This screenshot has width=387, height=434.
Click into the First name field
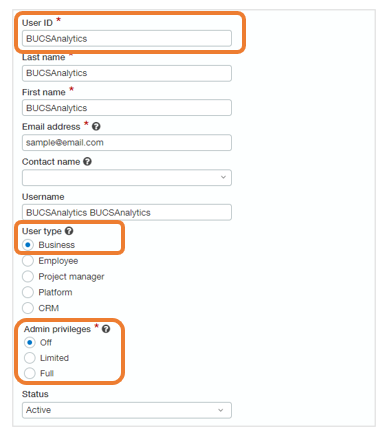coord(127,108)
